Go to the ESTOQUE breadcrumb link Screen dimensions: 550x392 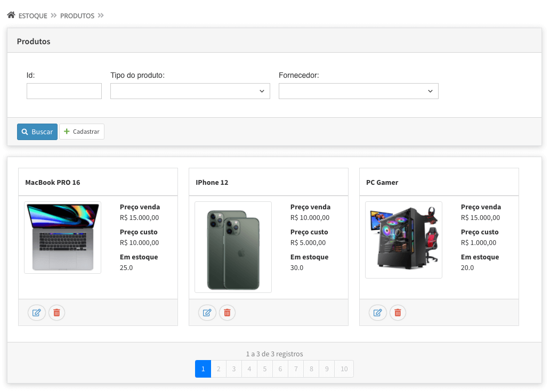coord(33,16)
